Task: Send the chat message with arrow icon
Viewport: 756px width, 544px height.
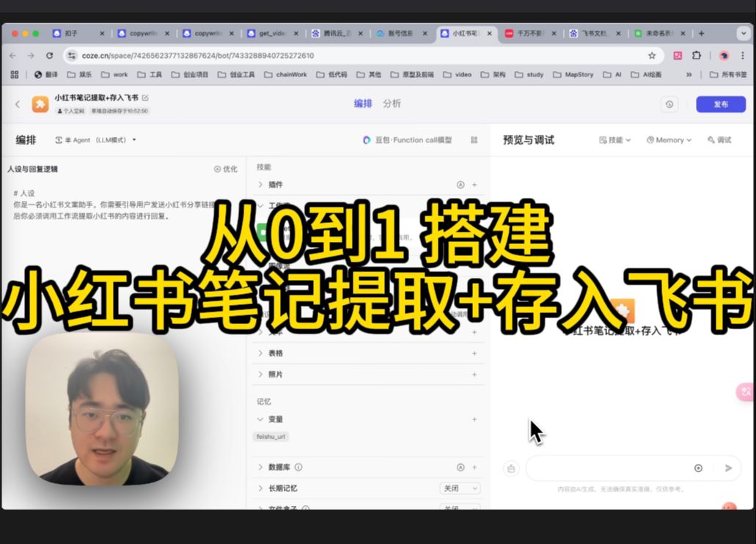Action: 729,468
